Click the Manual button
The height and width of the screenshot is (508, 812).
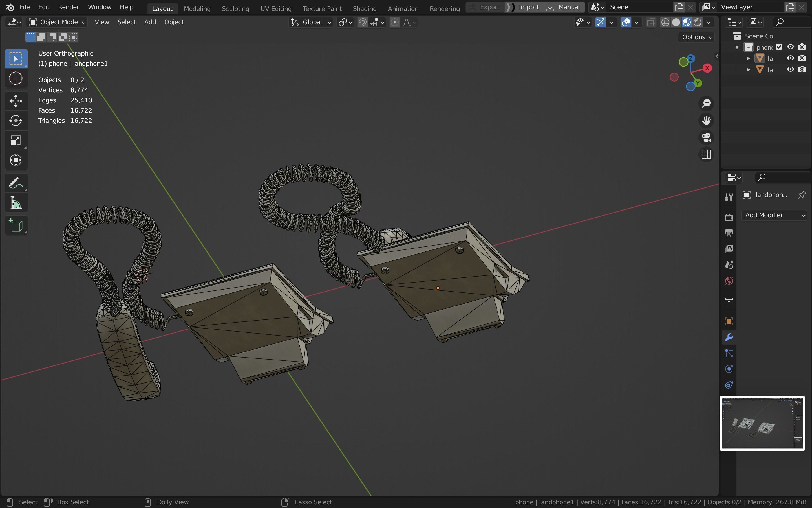pyautogui.click(x=564, y=7)
